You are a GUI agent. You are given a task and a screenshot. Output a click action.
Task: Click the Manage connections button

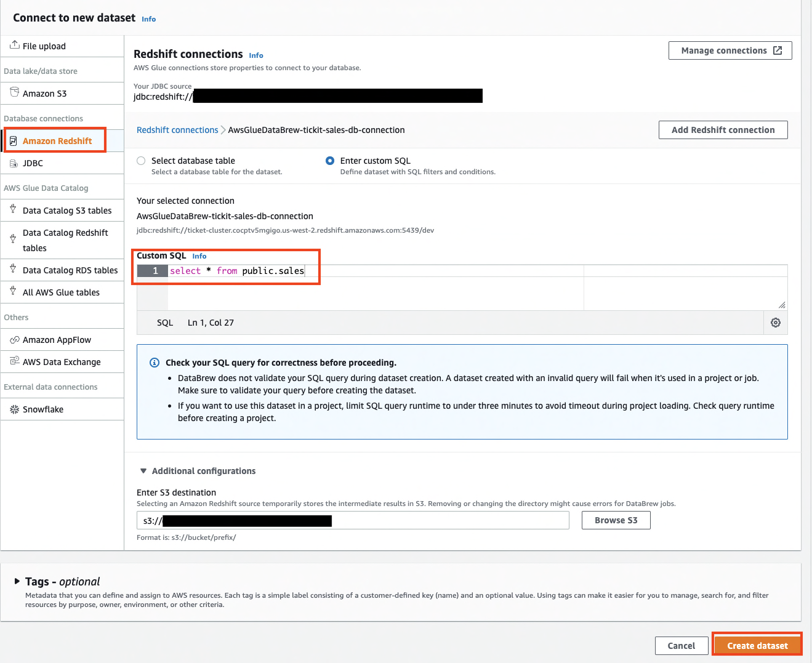point(730,50)
